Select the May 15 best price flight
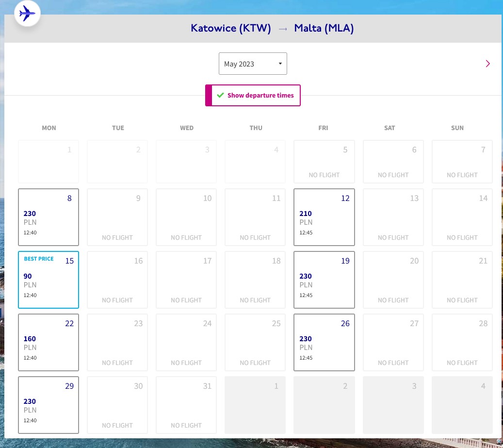 (49, 280)
